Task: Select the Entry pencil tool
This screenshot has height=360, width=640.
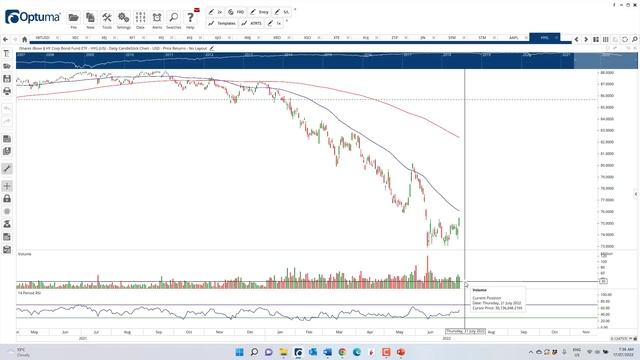Action: point(260,12)
